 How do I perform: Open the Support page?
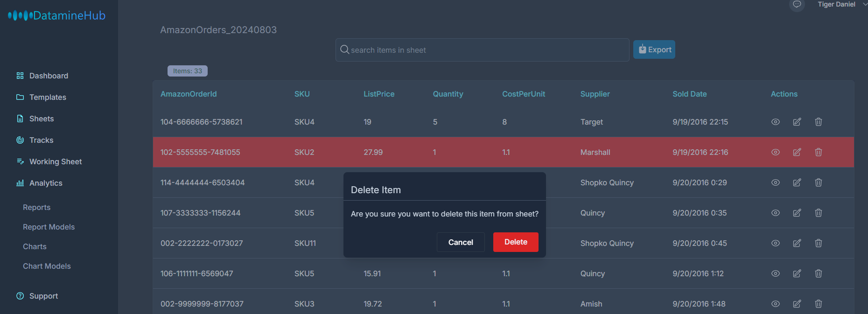(37, 296)
